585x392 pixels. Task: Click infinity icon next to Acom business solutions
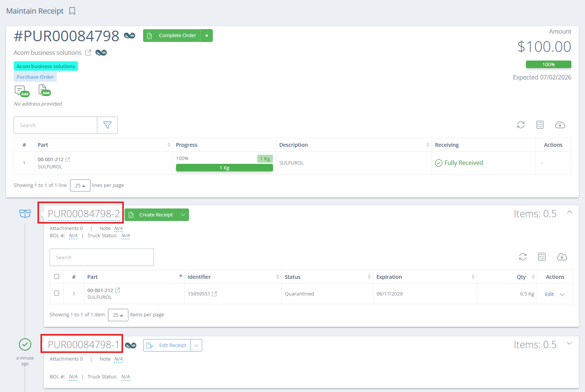101,53
